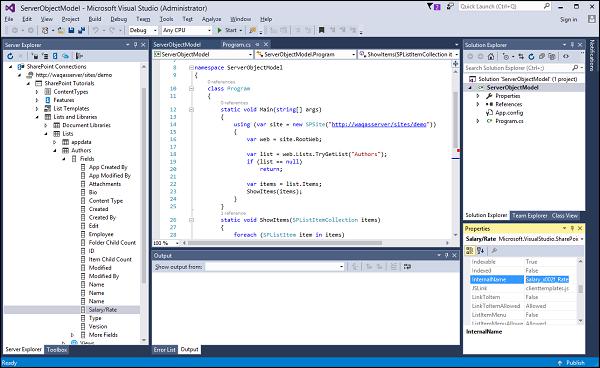Close the Program.cs editor tab
Image resolution: width=600 pixels, height=368 pixels.
(266, 44)
